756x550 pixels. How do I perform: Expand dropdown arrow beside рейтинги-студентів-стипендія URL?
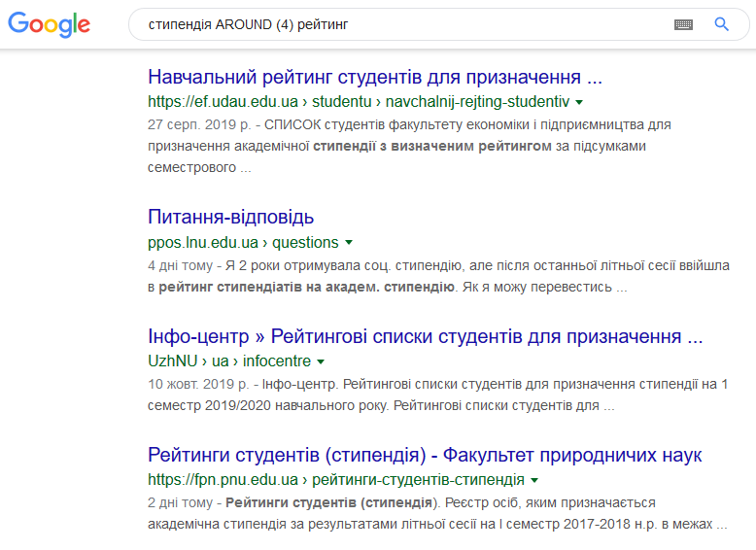click(534, 480)
